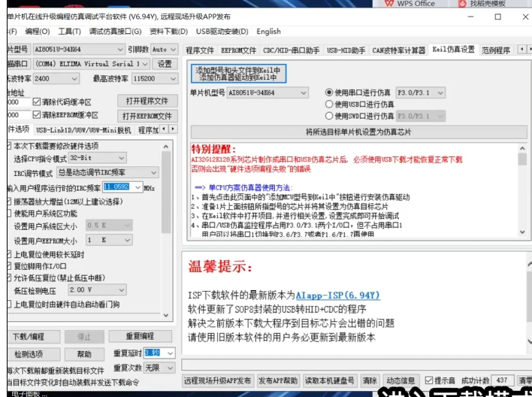
Task: Open the 调试仿真接口(G) menu
Action: coord(116,32)
